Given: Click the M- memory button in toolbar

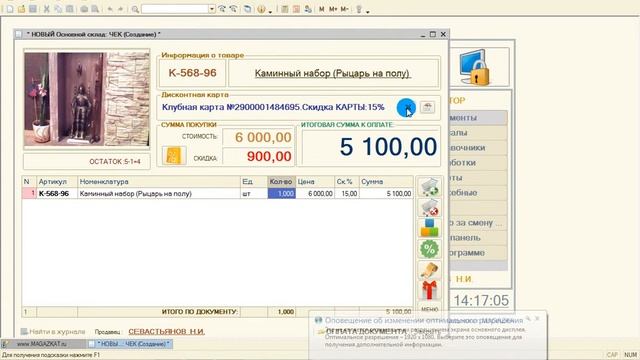Looking at the screenshot, I should pyautogui.click(x=344, y=9).
